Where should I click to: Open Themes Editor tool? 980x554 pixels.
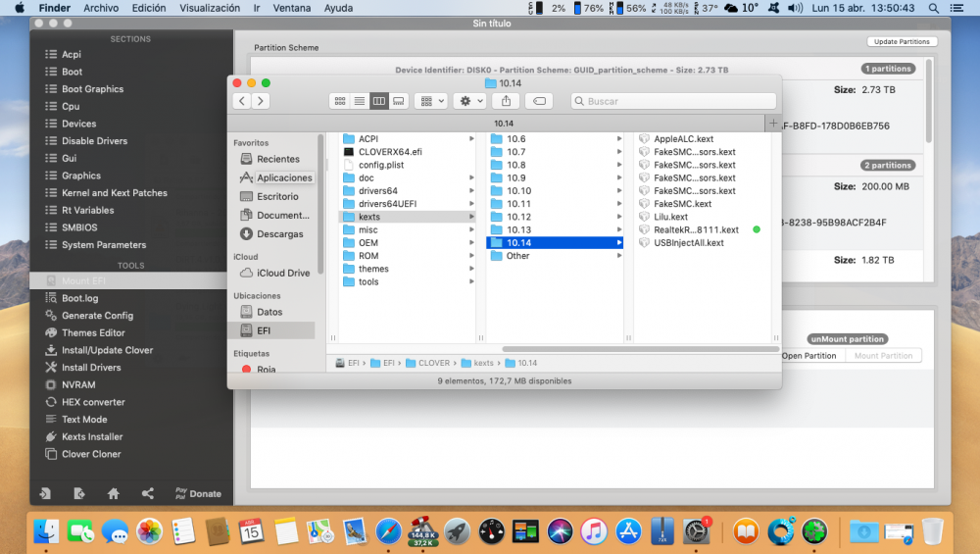[x=93, y=332]
